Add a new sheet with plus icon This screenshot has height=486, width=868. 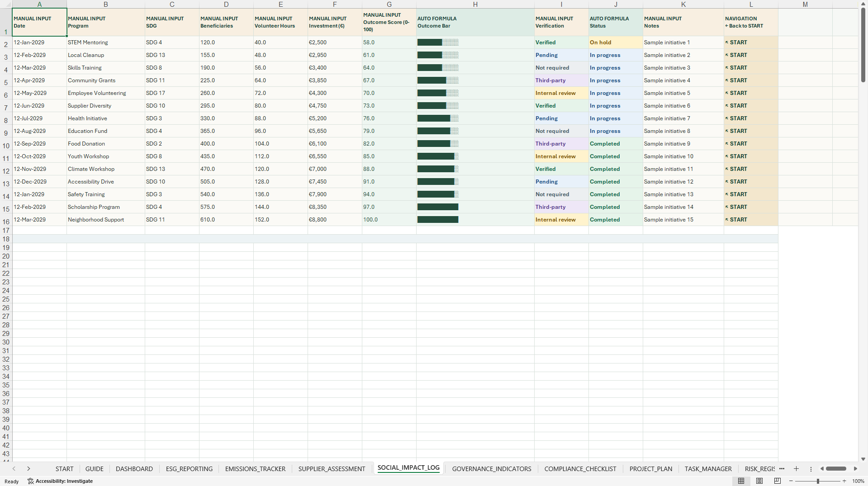point(796,469)
